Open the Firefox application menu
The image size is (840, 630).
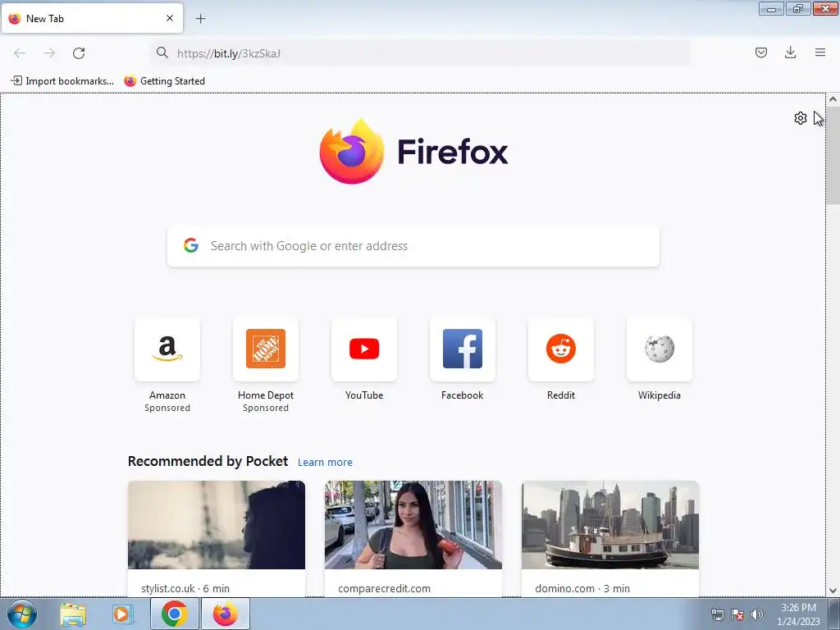pyautogui.click(x=819, y=52)
